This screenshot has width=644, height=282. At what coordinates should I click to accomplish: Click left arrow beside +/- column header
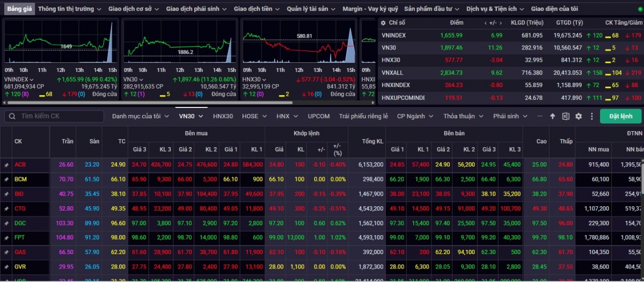(485, 23)
